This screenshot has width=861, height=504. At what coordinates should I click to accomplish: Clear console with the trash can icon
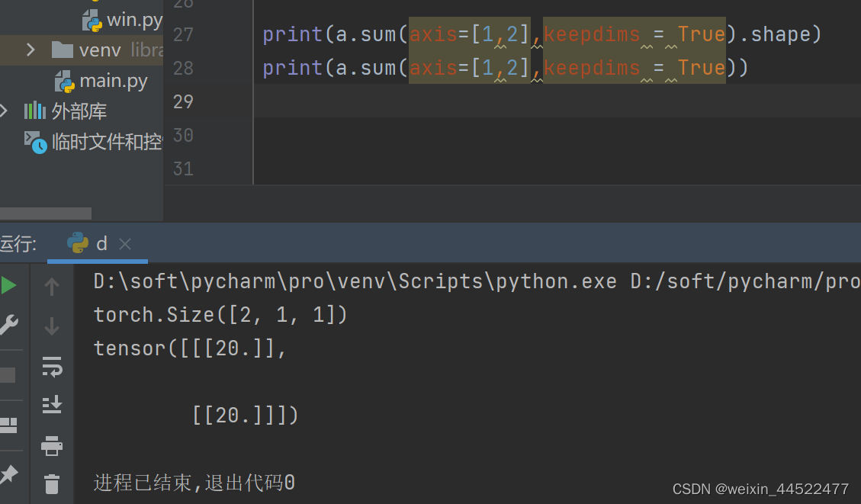pyautogui.click(x=52, y=484)
